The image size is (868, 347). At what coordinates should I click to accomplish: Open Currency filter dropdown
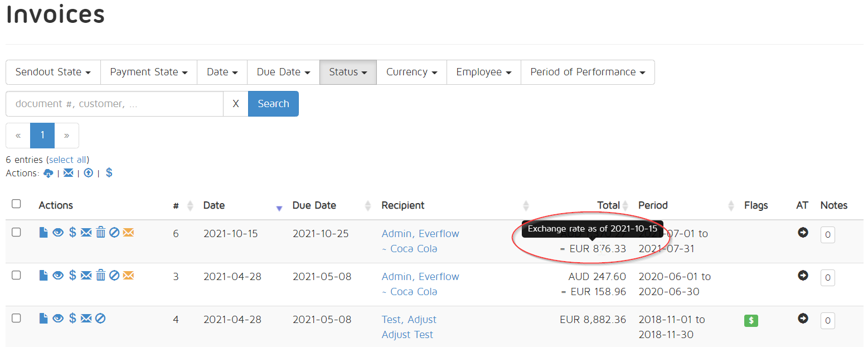tap(411, 72)
